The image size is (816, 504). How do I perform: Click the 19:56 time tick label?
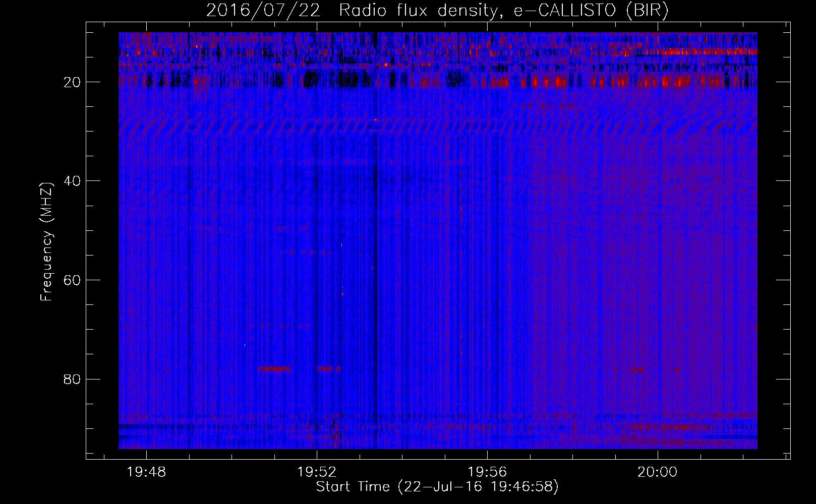487,472
